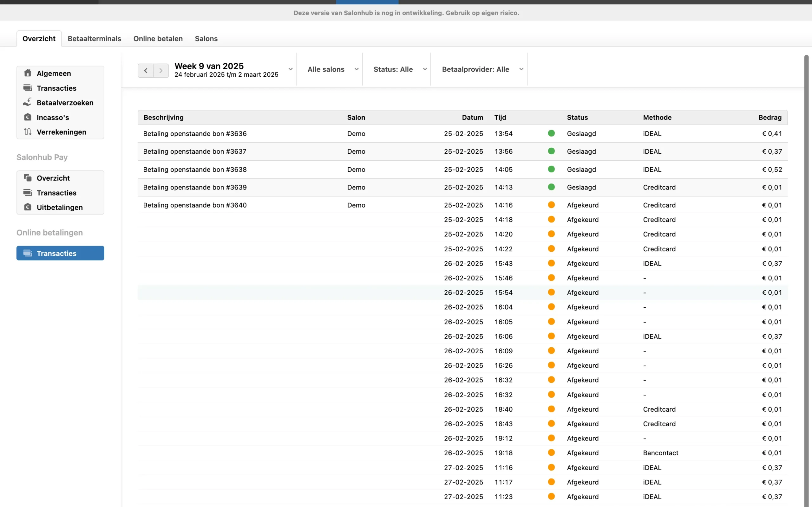The image size is (812, 507).
Task: Switch to the Betaalterminals tab
Action: [94, 39]
